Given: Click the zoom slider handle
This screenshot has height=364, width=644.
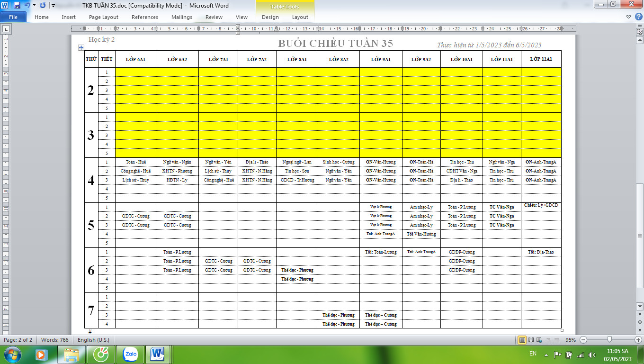Looking at the screenshot, I should click(x=609, y=340).
